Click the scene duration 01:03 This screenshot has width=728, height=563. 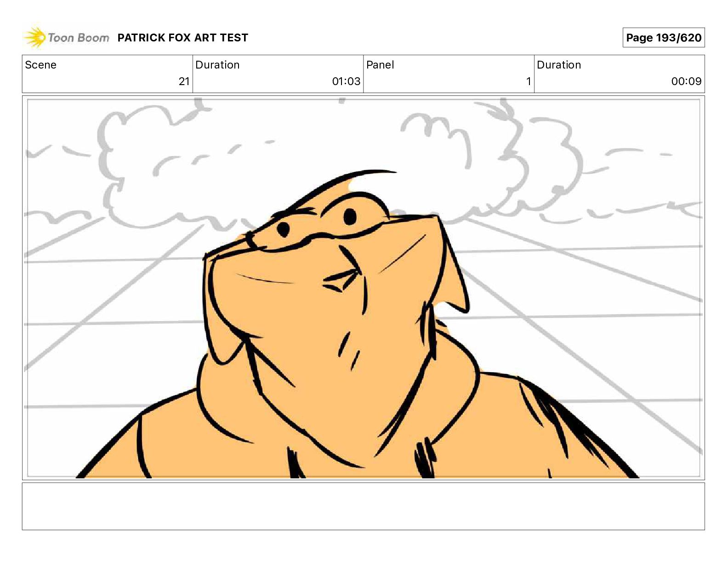[346, 81]
